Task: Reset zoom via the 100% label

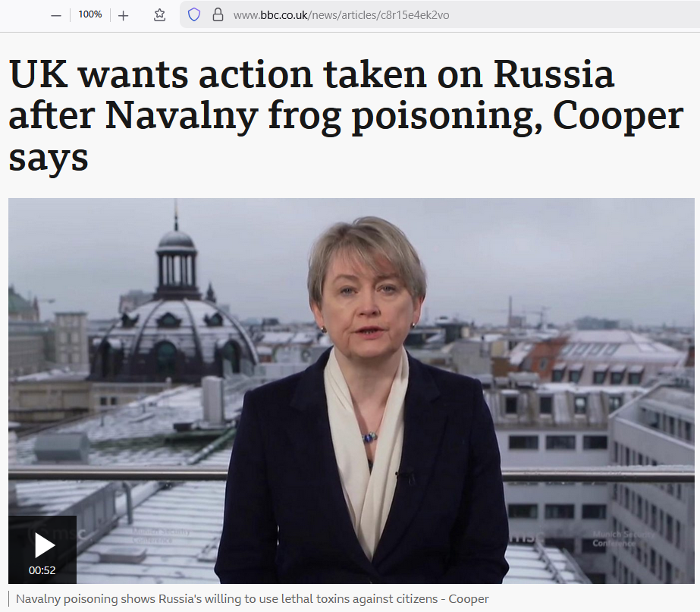Action: click(89, 14)
